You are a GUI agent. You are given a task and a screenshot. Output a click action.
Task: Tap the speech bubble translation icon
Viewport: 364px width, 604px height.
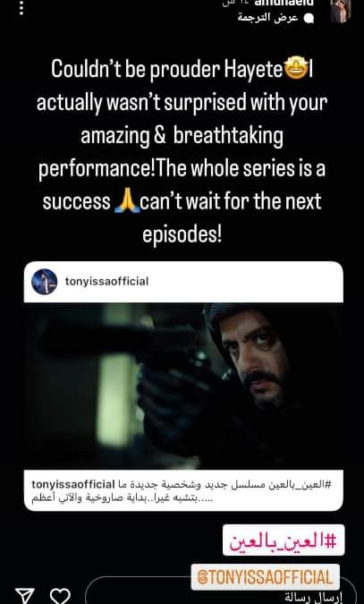(x=309, y=19)
